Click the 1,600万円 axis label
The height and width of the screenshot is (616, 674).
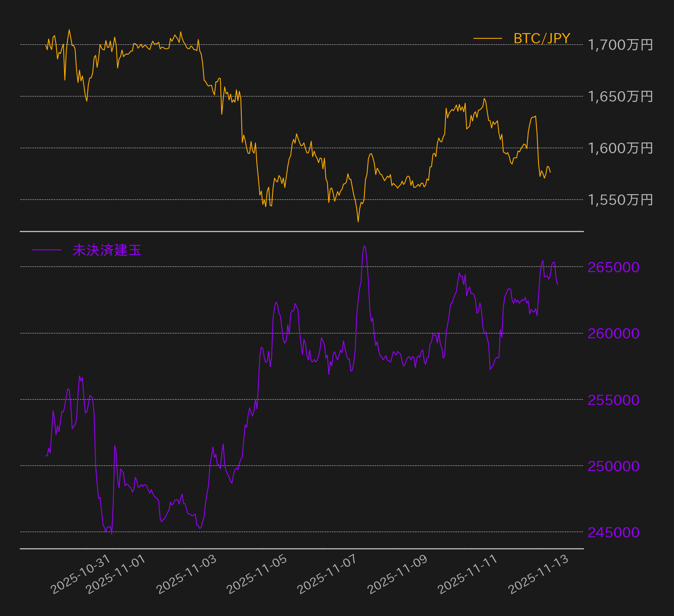[620, 148]
